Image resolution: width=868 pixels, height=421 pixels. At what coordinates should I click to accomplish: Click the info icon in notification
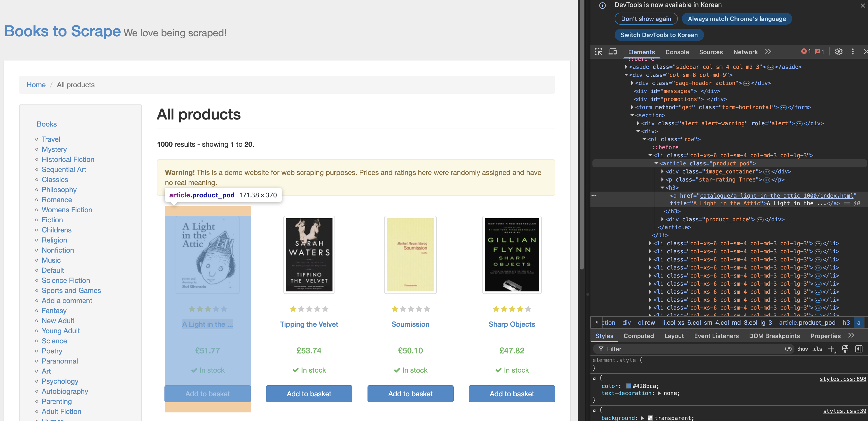pos(603,5)
